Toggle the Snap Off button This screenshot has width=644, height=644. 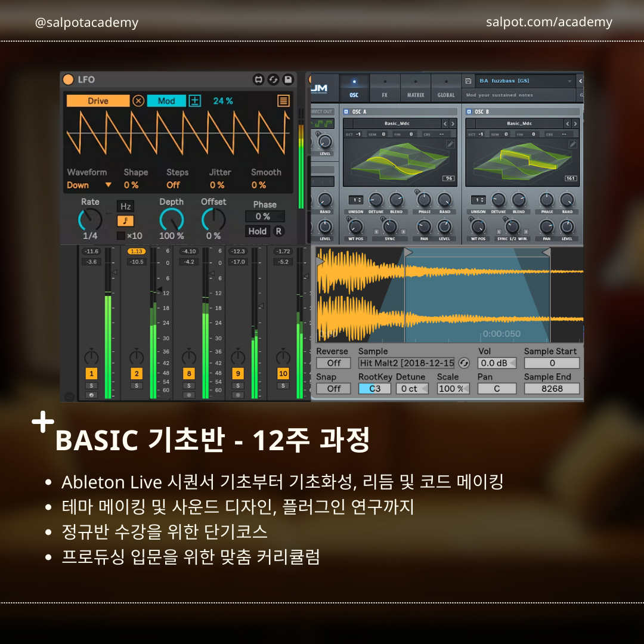point(333,389)
